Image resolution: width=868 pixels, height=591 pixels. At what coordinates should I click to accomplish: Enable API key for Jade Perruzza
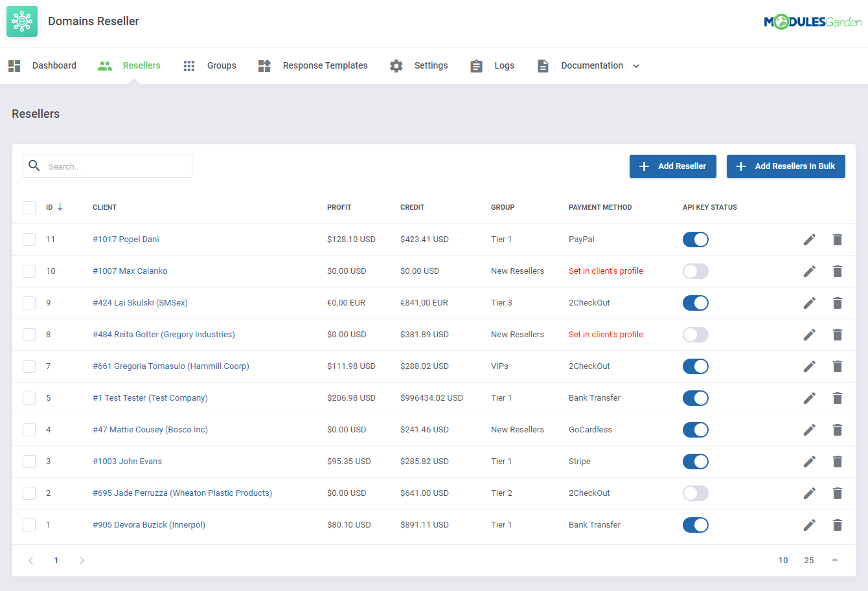coord(695,493)
